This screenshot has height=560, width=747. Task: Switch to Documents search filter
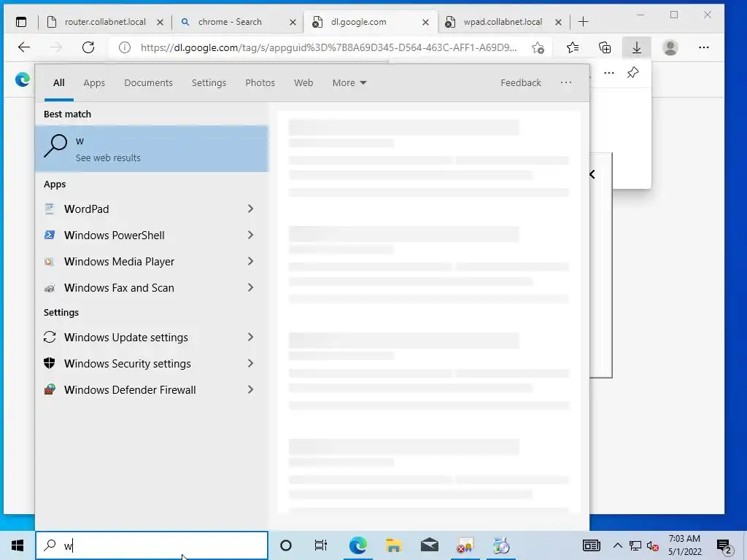click(x=148, y=83)
